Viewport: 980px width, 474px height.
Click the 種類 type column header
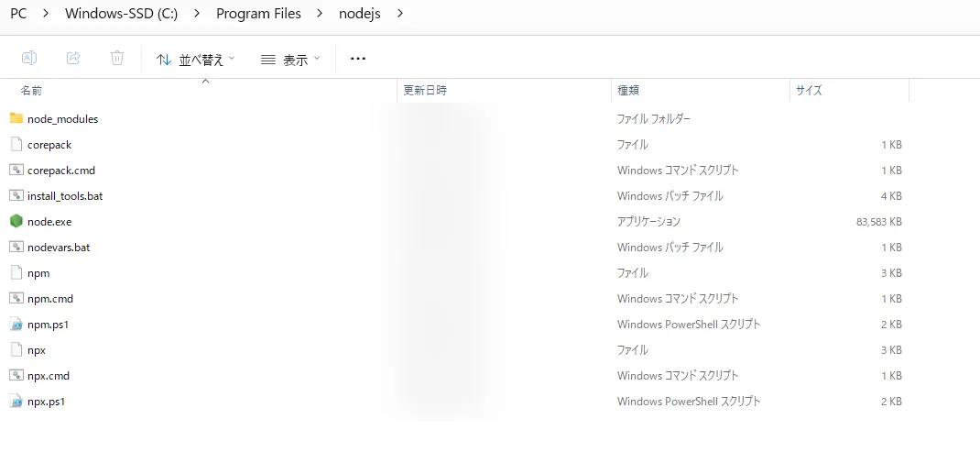628,91
